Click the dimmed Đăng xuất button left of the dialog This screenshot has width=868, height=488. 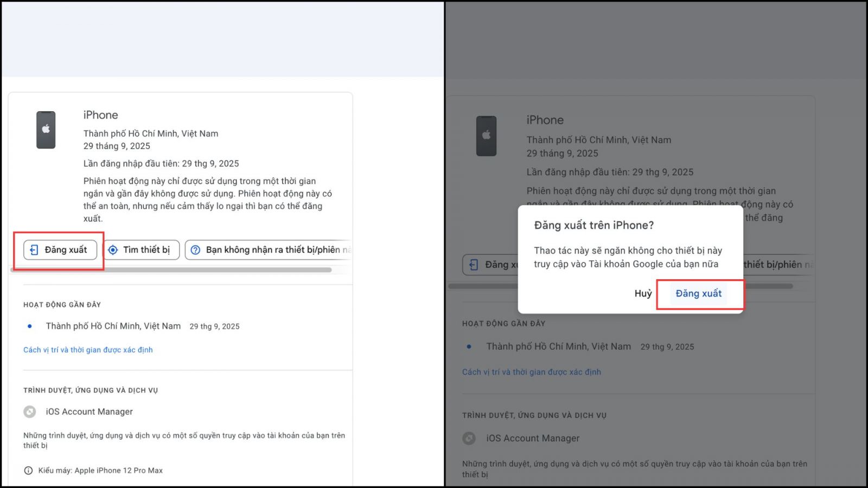tap(490, 265)
